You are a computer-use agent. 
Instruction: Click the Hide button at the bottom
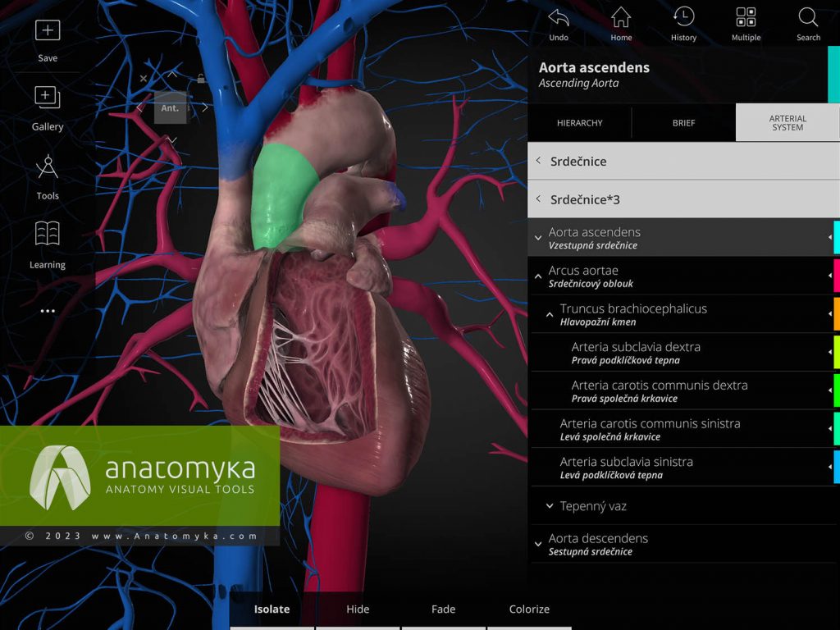pyautogui.click(x=358, y=609)
